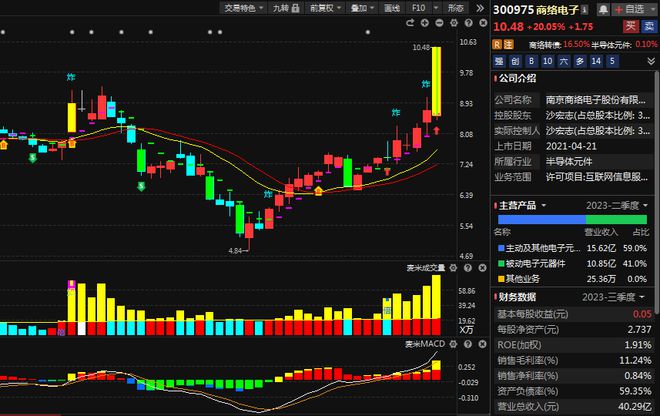Click the 公司名称 value 南京商络电子股份有限
Screen dimensions: 660x416
tap(595, 100)
